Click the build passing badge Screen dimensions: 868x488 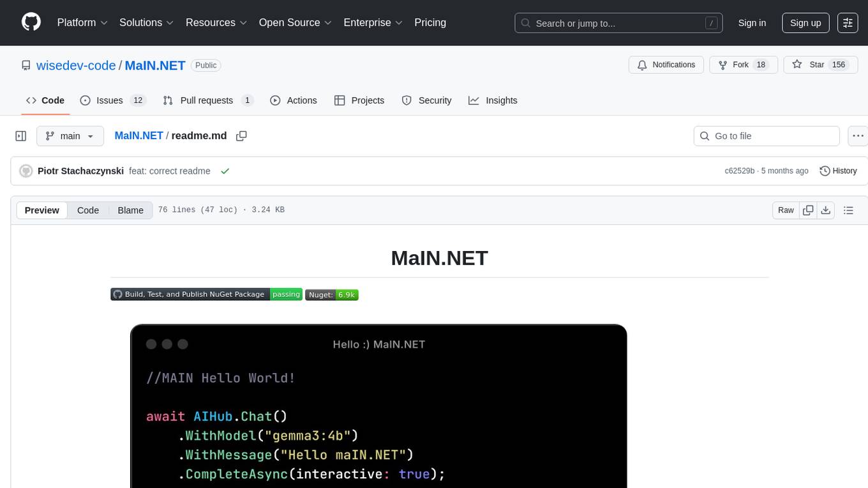pyautogui.click(x=206, y=294)
